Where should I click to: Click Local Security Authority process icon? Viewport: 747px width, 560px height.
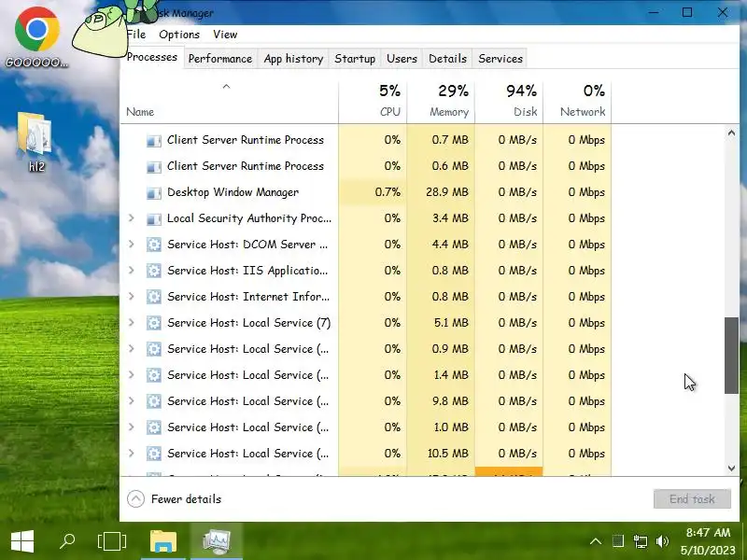[x=153, y=218]
